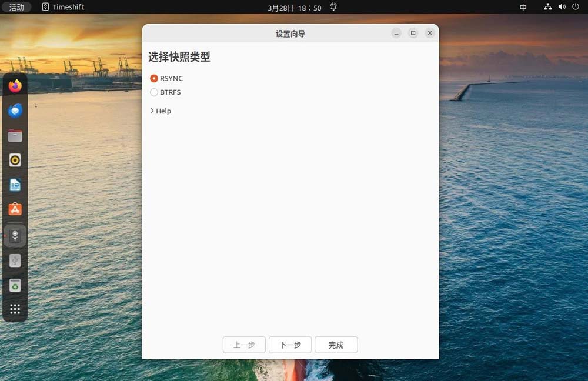This screenshot has height=381, width=588.
Task: Click the 活动 Activities button
Action: 16,7
